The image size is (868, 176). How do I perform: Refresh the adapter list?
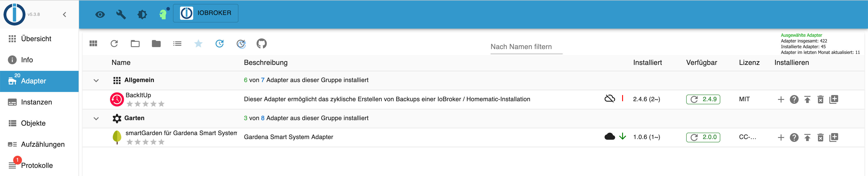click(114, 44)
